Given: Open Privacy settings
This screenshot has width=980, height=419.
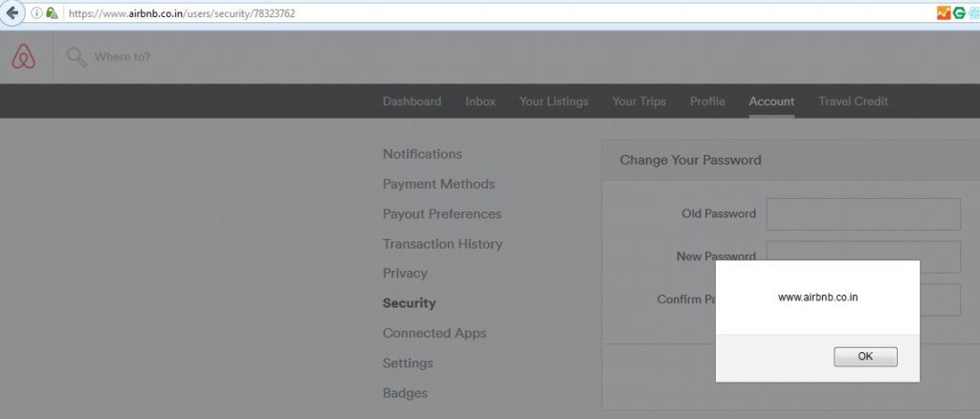Looking at the screenshot, I should [405, 274].
